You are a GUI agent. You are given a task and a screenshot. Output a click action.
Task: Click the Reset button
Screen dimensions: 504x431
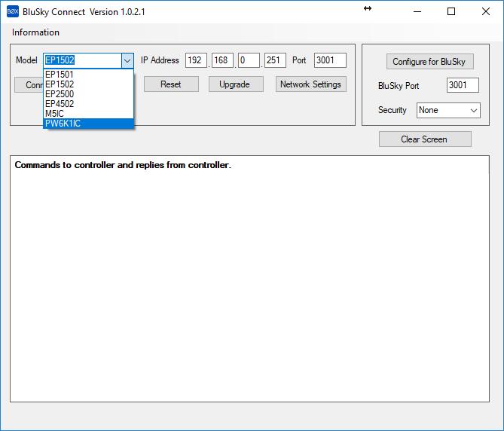[171, 84]
